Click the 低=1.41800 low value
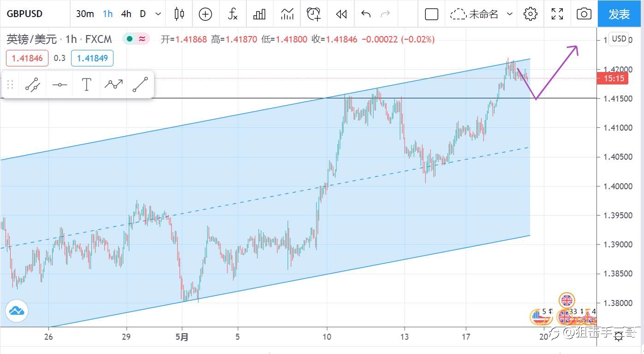This screenshot has width=644, height=354. pos(284,39)
